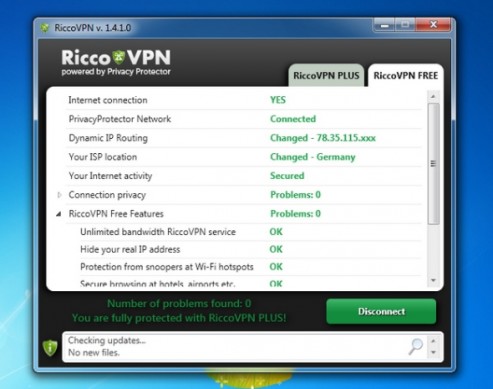The height and width of the screenshot is (389, 493).
Task: Click log box down arrow
Action: (x=433, y=352)
